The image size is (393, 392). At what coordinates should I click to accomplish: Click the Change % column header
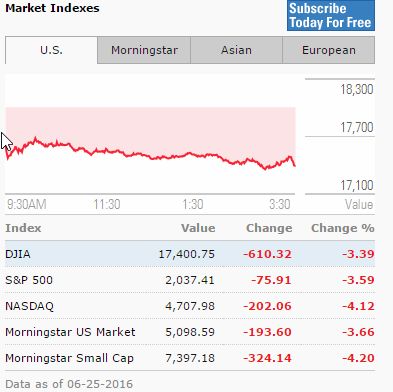(343, 228)
